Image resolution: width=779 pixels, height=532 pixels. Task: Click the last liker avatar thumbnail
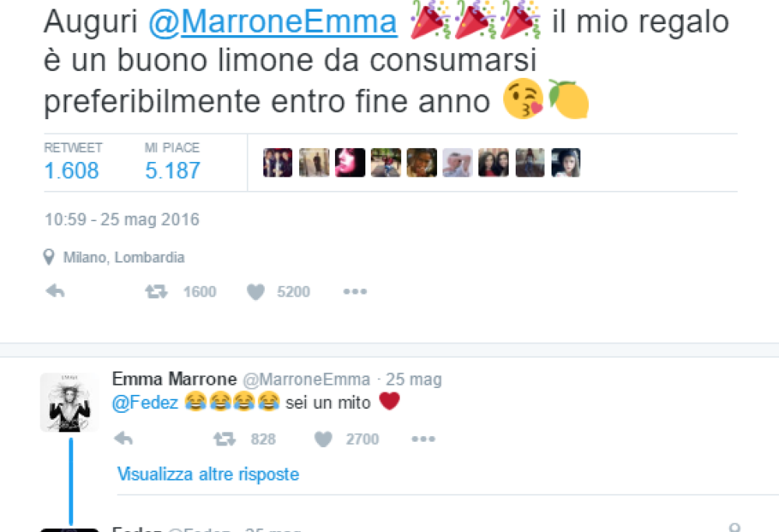(x=566, y=163)
